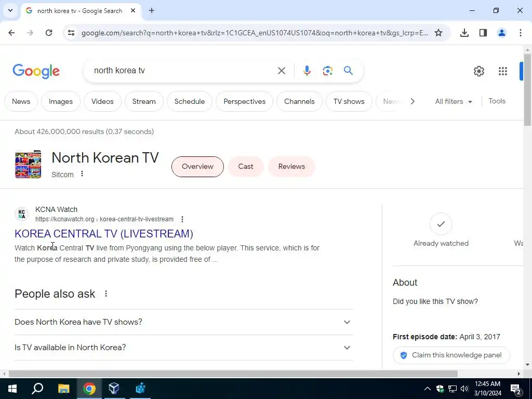Viewport: 532px width, 399px height.
Task: Open KOREA CENTRAL TV (LIVESTREAM) link
Action: click(104, 234)
